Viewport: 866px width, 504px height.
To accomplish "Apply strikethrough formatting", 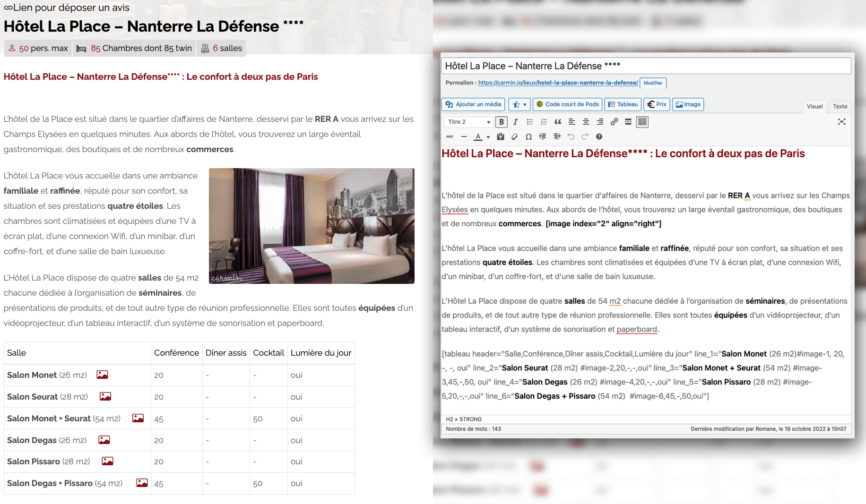I will click(450, 137).
